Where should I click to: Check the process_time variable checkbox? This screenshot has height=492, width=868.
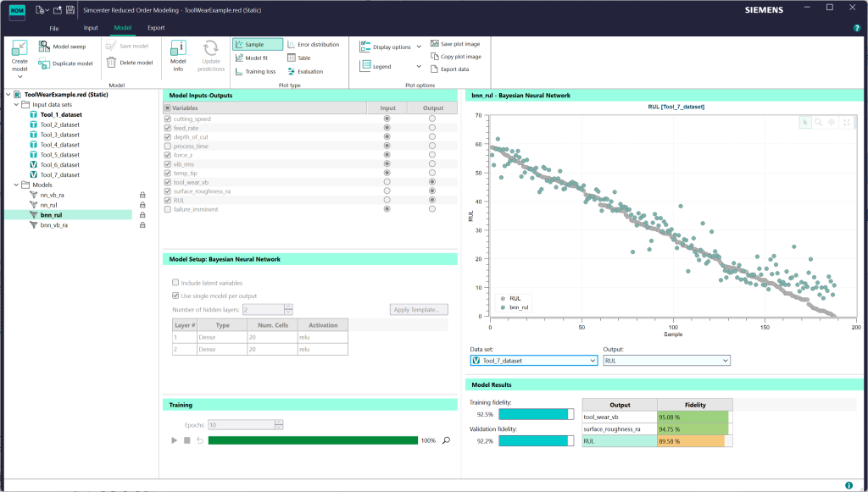pos(168,146)
